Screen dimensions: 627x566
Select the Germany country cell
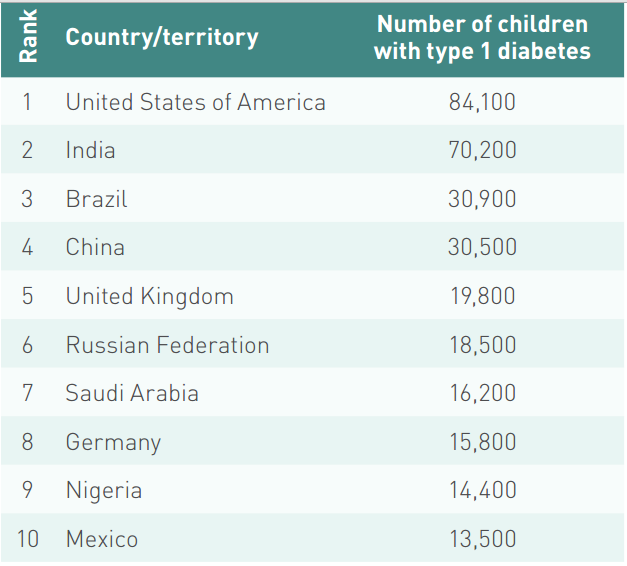pyautogui.click(x=113, y=442)
